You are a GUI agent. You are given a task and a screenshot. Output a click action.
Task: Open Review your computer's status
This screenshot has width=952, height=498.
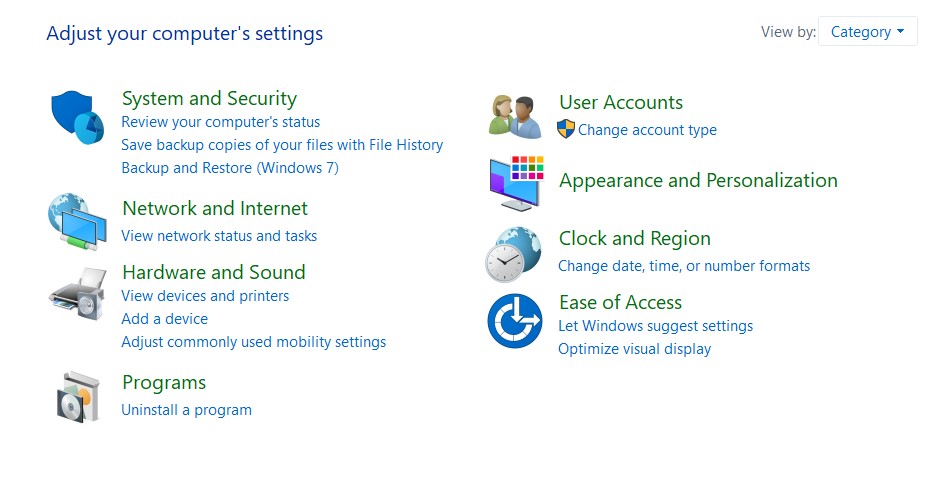220,122
